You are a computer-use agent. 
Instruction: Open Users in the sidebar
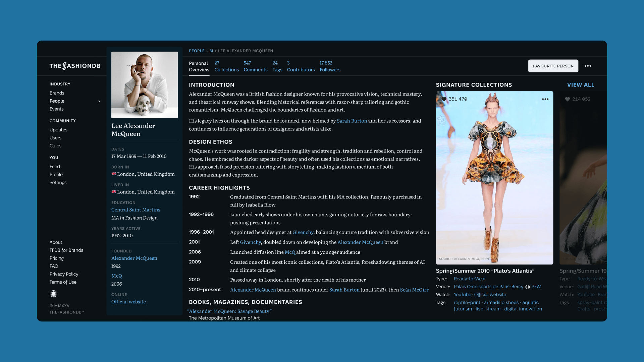[55, 138]
